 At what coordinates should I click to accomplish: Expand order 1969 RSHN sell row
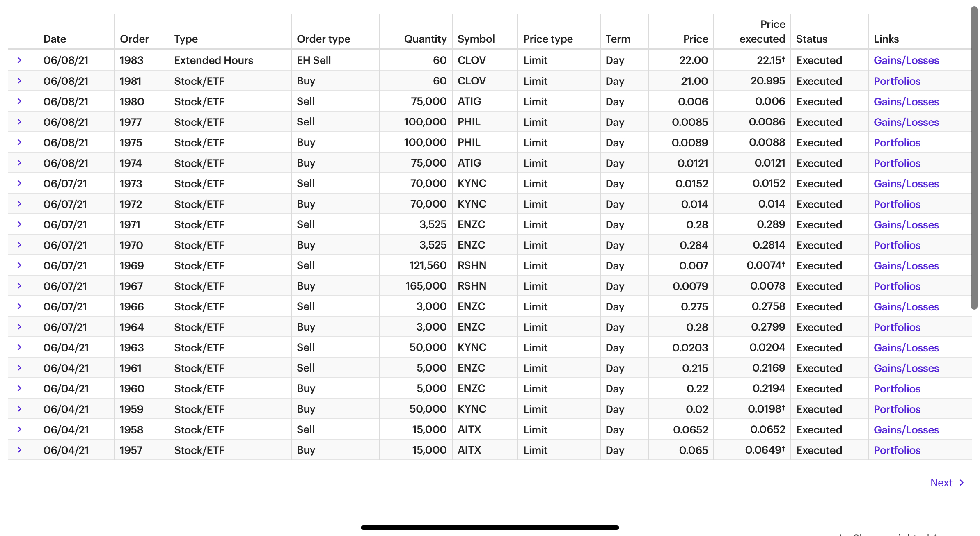(x=19, y=265)
